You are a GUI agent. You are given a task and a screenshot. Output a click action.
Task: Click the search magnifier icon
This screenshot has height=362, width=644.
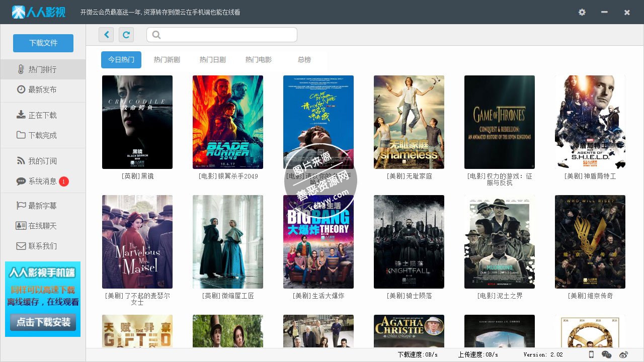156,35
